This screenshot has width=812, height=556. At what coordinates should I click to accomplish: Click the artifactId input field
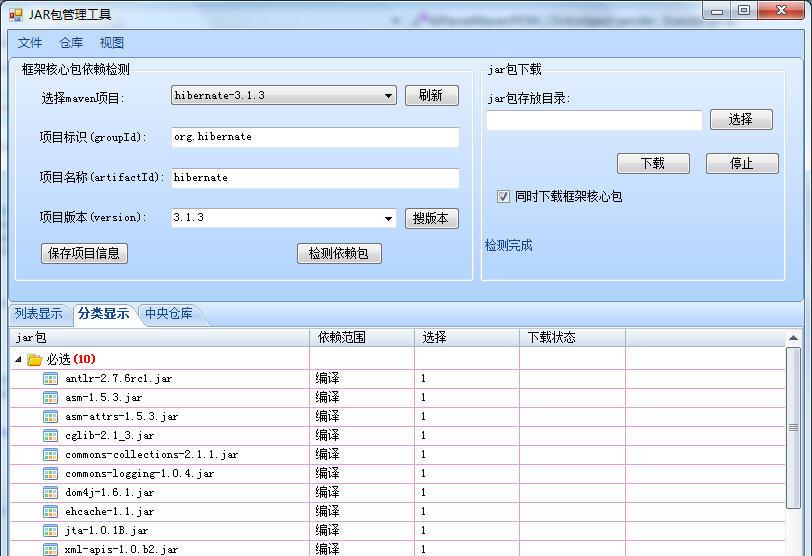(315, 178)
